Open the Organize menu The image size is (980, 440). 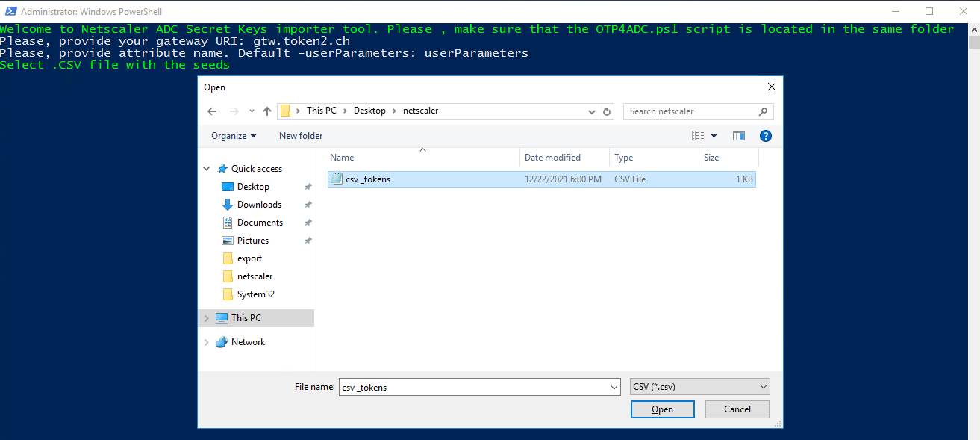[x=234, y=136]
